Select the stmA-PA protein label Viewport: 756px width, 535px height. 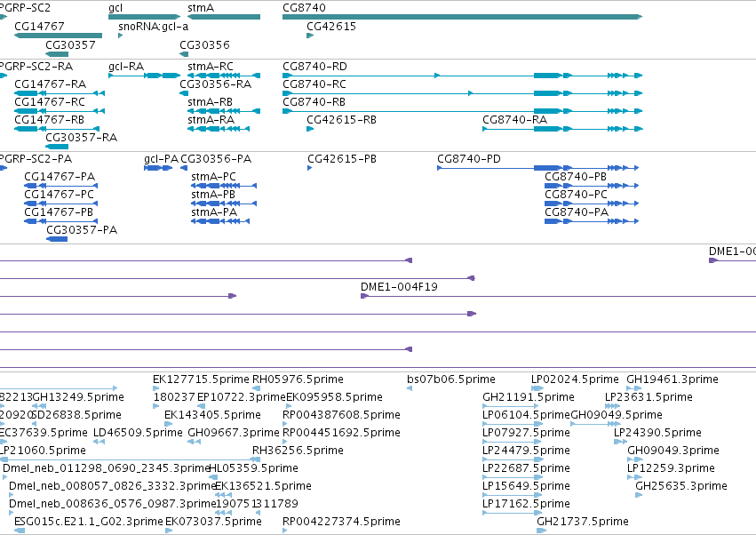click(x=214, y=212)
